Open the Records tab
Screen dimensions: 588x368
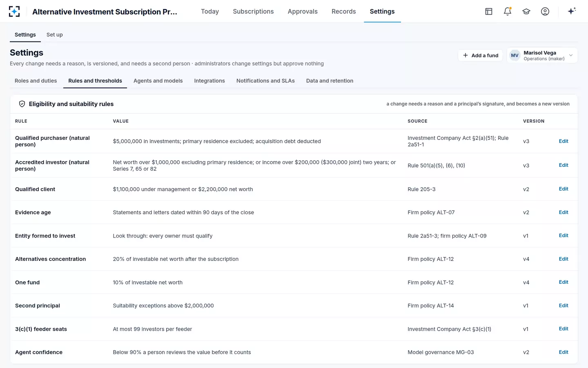(x=343, y=11)
